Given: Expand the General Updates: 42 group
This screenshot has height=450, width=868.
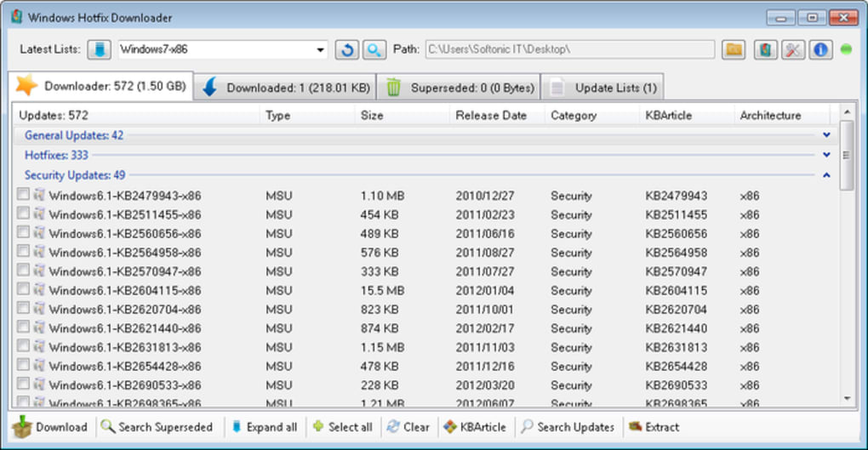Looking at the screenshot, I should pyautogui.click(x=826, y=135).
